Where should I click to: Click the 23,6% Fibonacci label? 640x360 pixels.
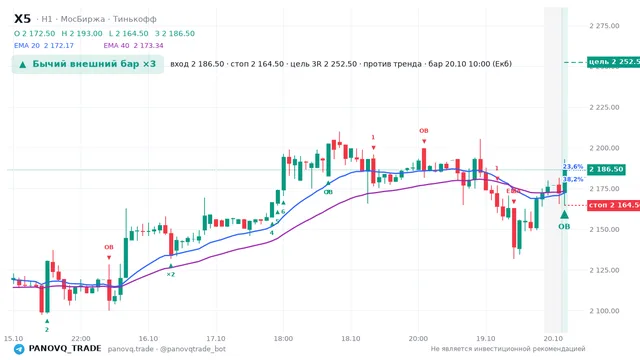point(573,167)
